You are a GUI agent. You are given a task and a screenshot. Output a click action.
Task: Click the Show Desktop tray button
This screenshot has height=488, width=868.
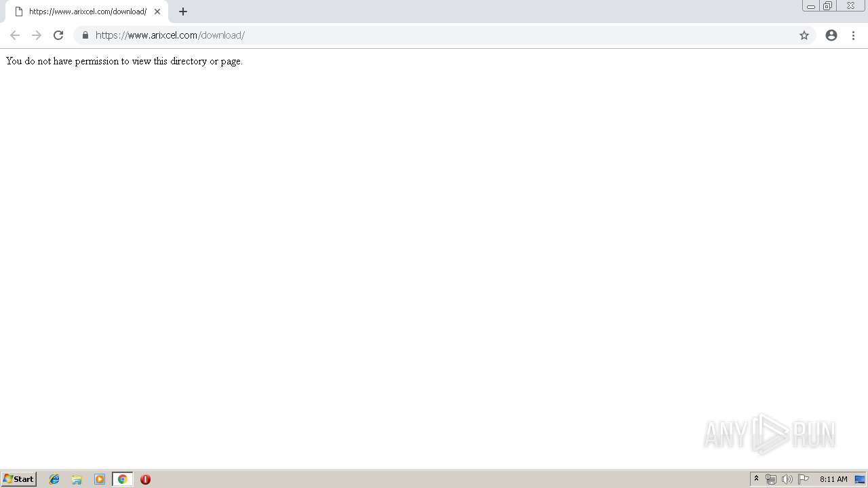click(860, 479)
